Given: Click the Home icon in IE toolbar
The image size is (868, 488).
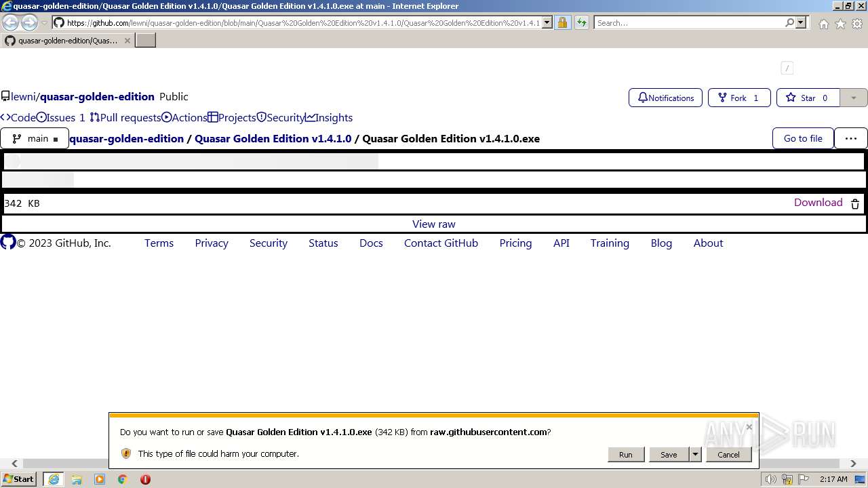Looking at the screenshot, I should tap(823, 24).
